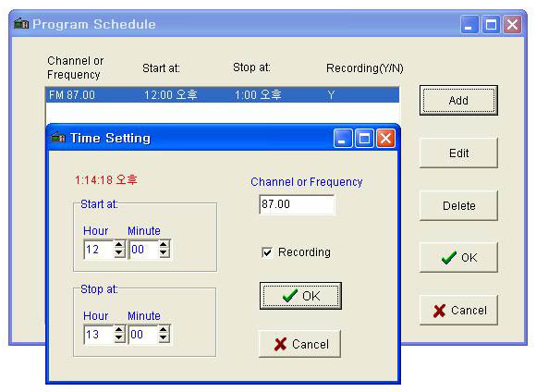Close the Time Setting dialog window
This screenshot has height=392, width=536.
(x=385, y=139)
